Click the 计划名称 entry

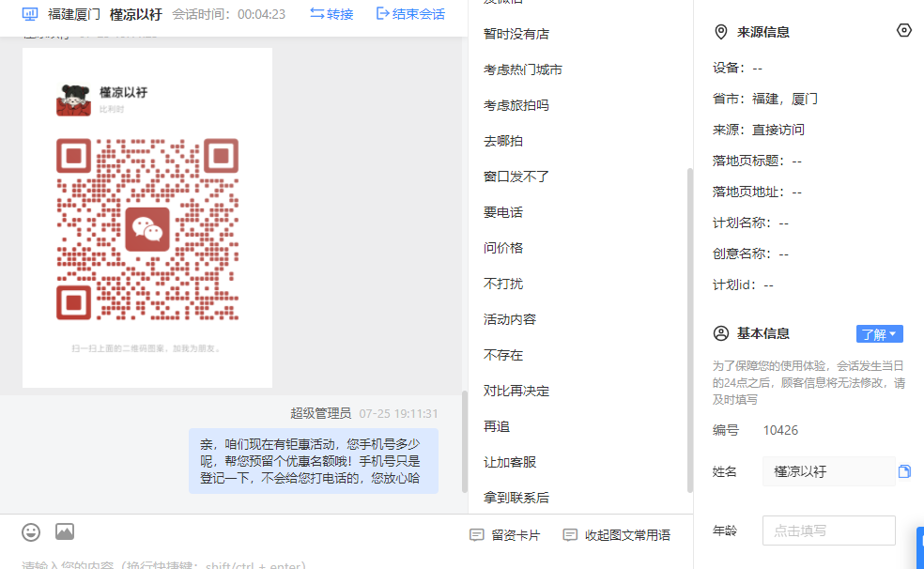(x=751, y=223)
